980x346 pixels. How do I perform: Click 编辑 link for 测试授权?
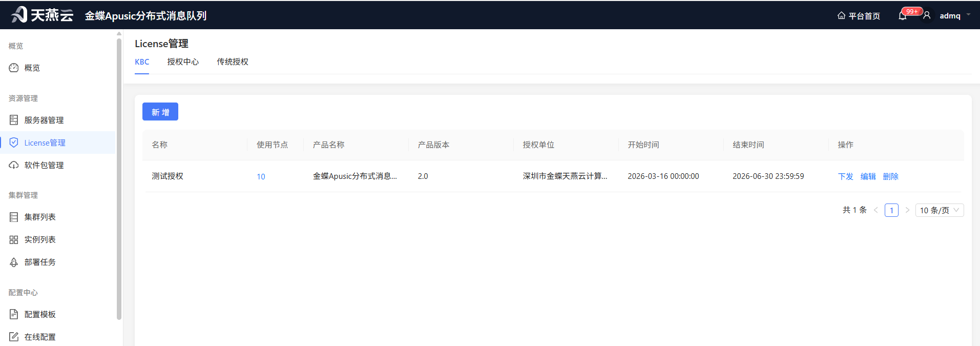(x=868, y=176)
